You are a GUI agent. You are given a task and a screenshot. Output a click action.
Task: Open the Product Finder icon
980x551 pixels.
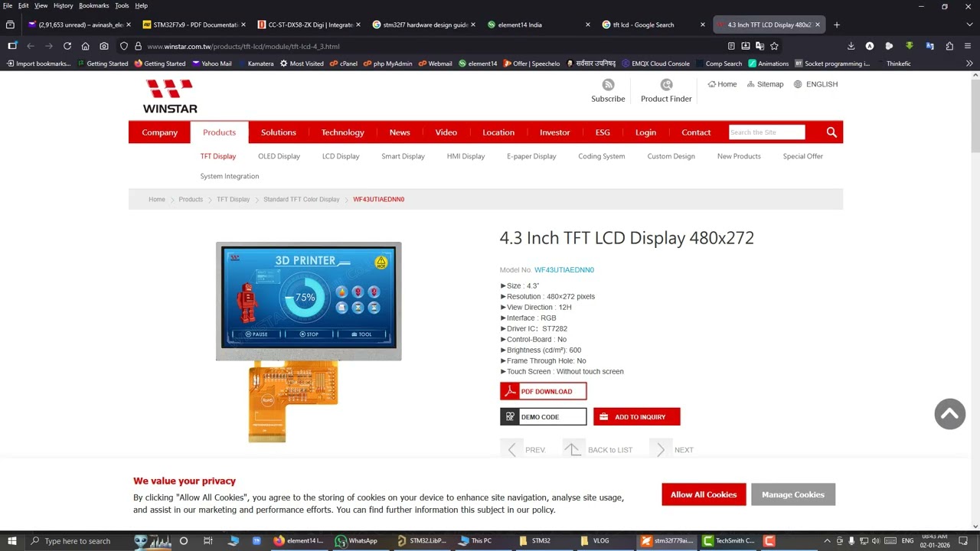tap(666, 85)
